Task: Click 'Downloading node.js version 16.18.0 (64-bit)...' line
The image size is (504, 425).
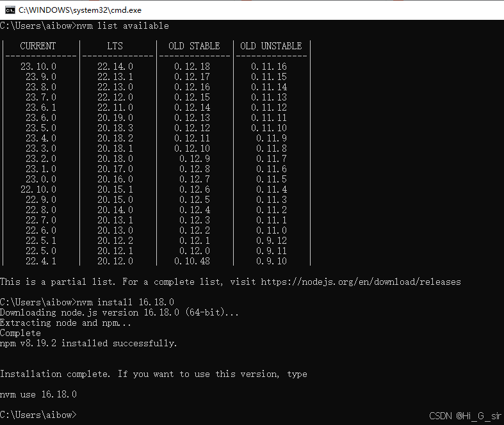Action: 119,312
